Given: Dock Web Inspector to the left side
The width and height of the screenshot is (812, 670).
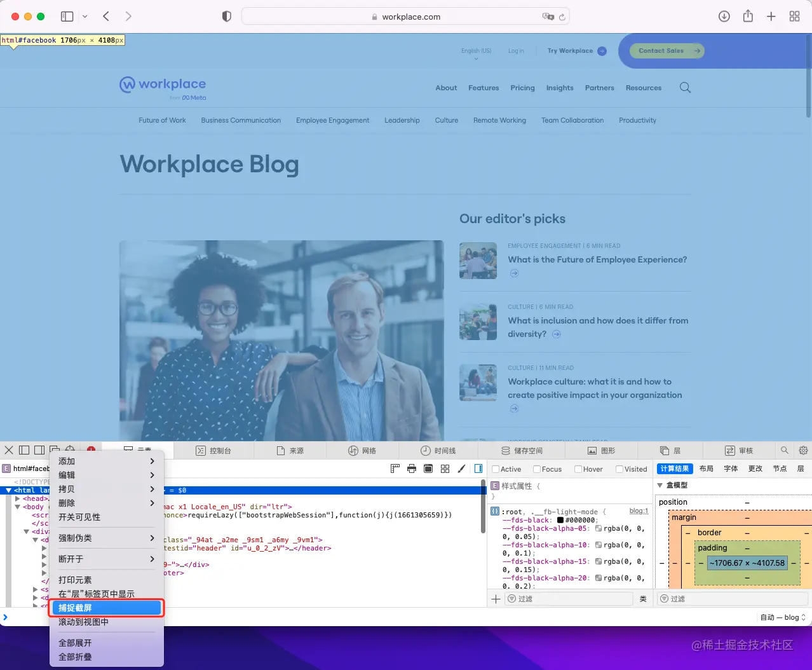Looking at the screenshot, I should click(x=24, y=450).
